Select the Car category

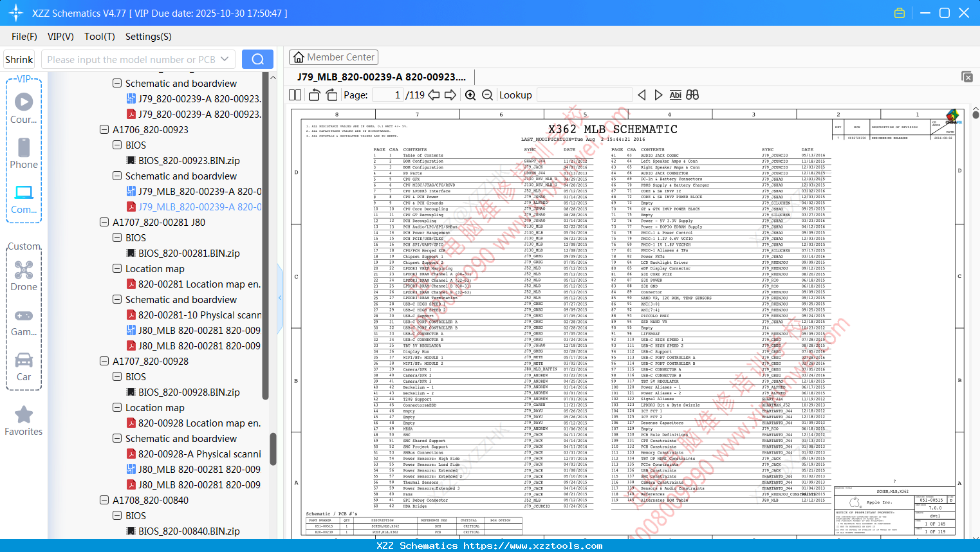[24, 367]
